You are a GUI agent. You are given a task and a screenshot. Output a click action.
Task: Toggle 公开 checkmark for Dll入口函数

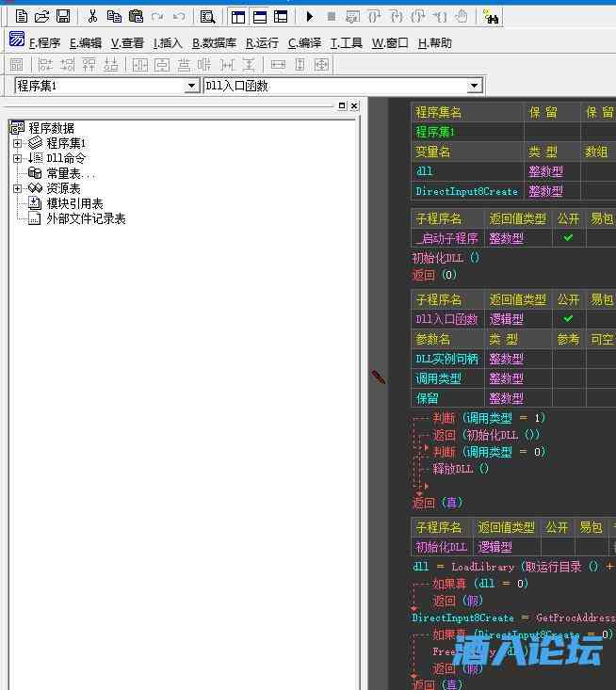click(x=569, y=318)
